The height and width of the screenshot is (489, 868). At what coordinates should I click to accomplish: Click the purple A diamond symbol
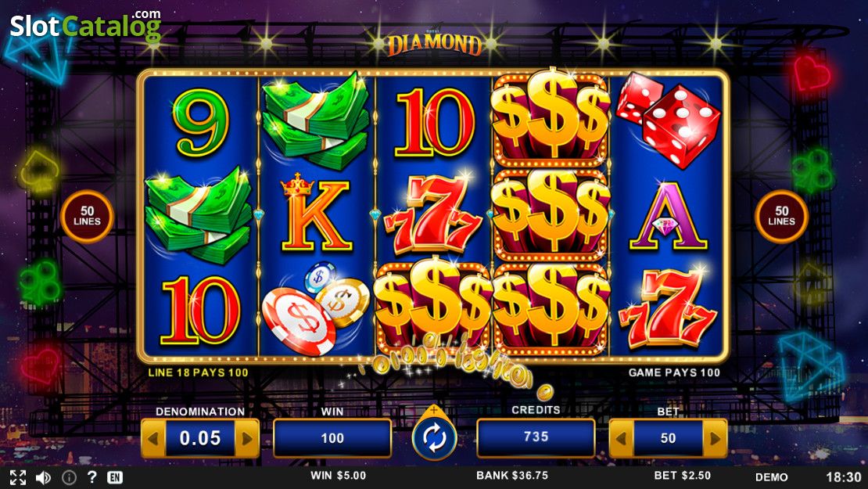click(x=668, y=216)
